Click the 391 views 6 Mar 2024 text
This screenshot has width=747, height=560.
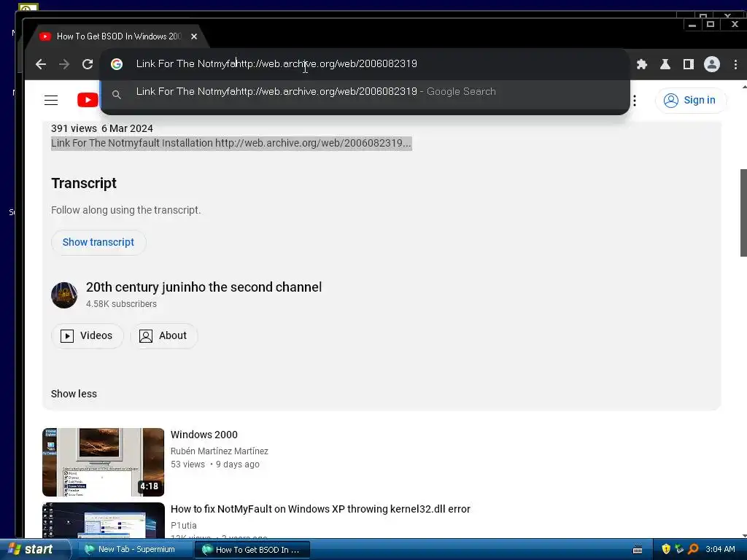[x=102, y=128]
